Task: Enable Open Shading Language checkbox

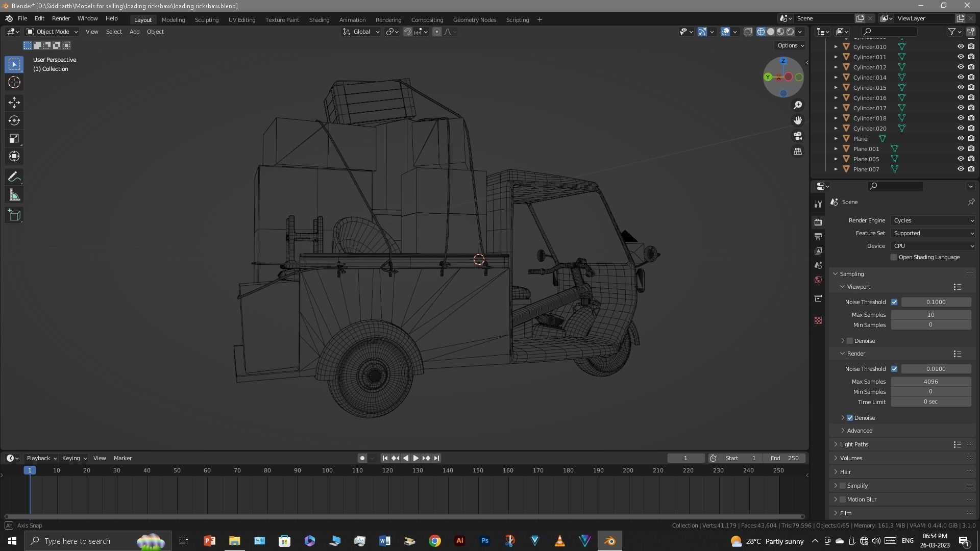Action: point(894,257)
